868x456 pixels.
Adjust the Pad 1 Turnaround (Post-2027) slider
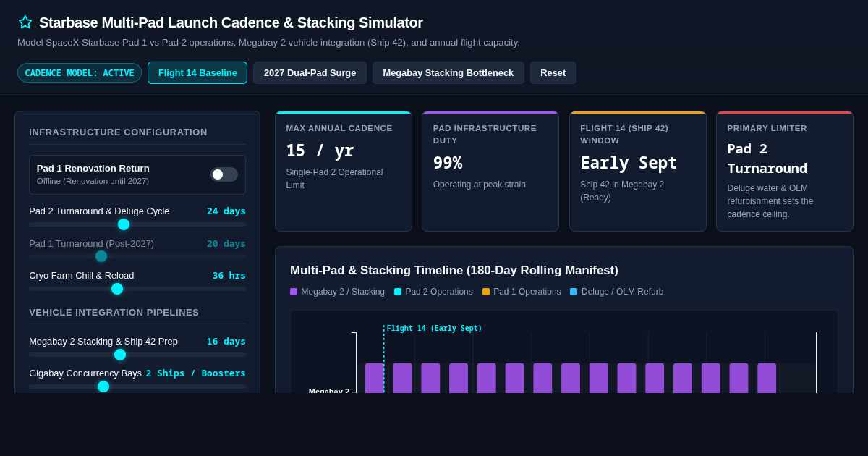click(137, 256)
